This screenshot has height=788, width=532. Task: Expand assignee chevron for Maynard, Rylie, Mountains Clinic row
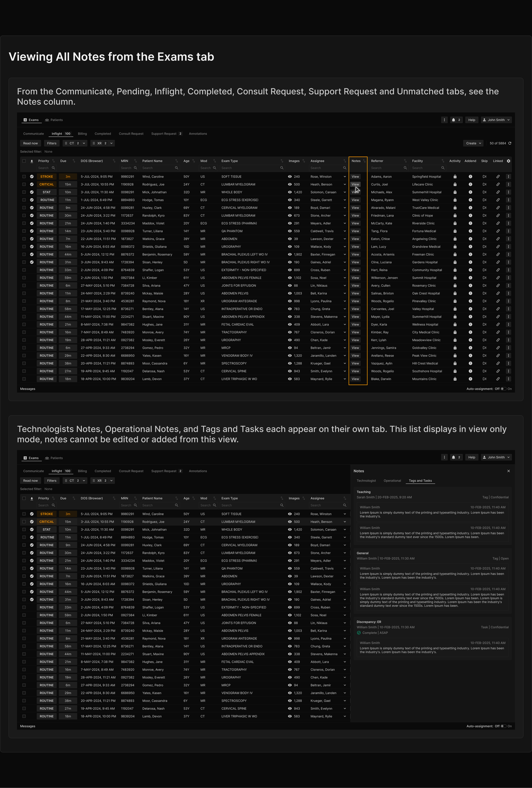(344, 379)
